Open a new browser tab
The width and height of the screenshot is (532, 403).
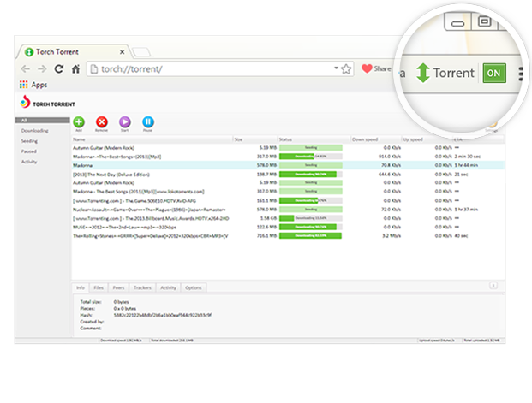tap(140, 52)
